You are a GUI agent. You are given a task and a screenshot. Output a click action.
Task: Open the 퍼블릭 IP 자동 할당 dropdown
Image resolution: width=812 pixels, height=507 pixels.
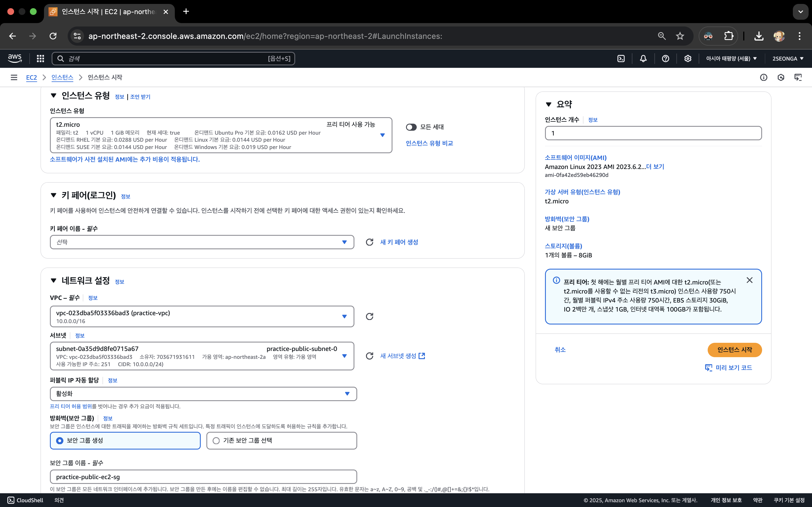coord(203,394)
